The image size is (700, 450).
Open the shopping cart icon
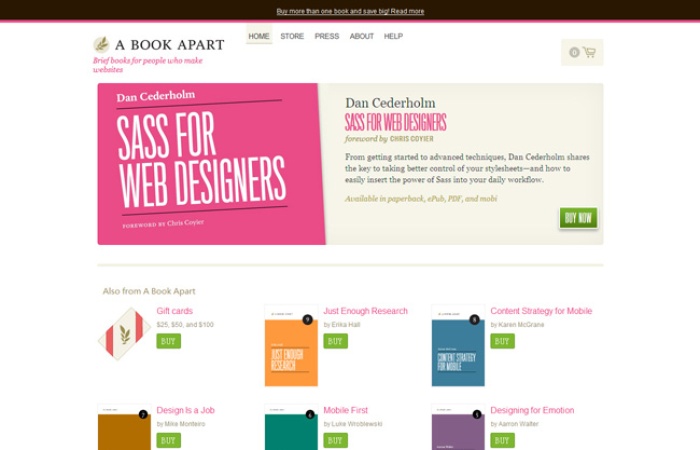point(589,52)
